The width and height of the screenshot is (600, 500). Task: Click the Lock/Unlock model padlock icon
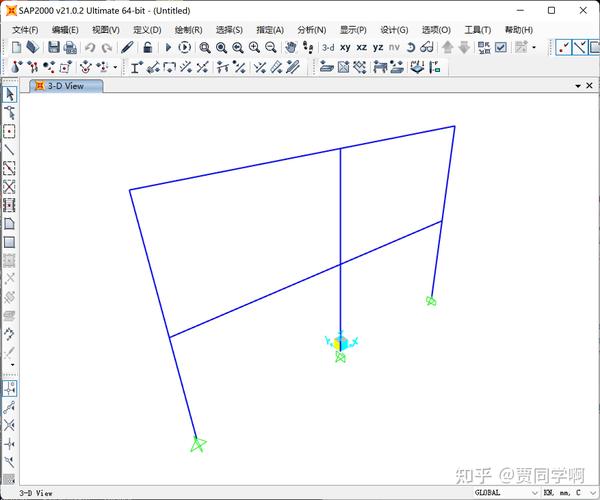[x=148, y=47]
